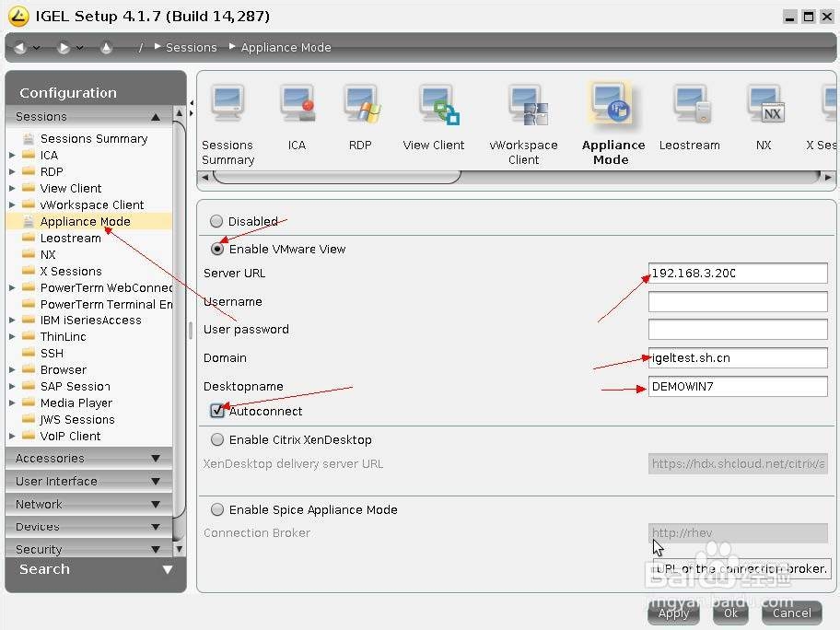Viewport: 840px width, 630px height.
Task: Open the Leostream icon
Action: 692,103
